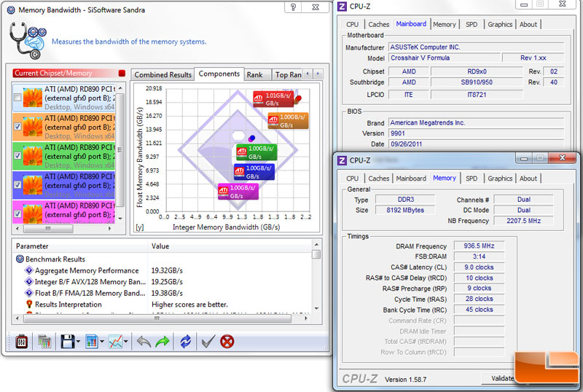Open the About tab in CPU-Z Memory window
583x392 pixels.
pyautogui.click(x=528, y=179)
